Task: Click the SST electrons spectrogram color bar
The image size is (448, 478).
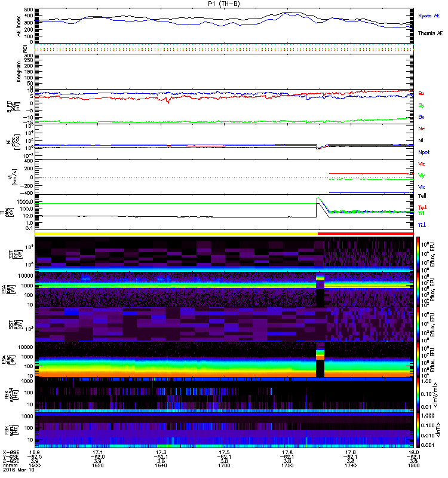Action: (418, 324)
